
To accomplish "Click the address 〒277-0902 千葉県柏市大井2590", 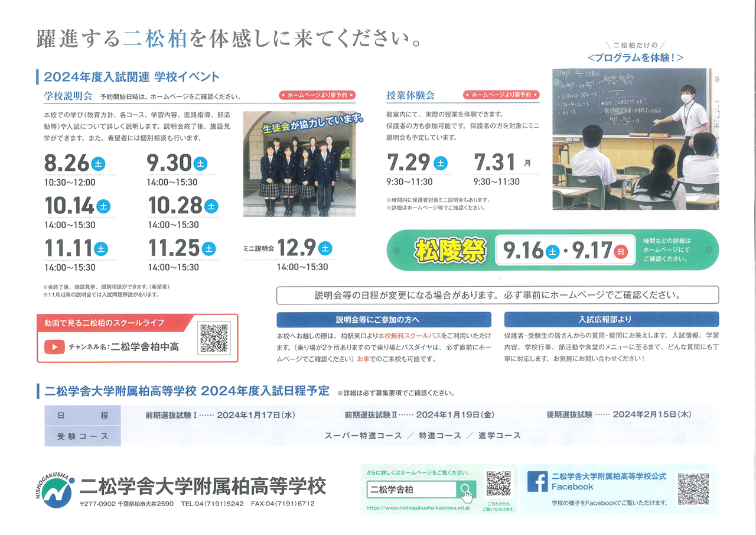I will pos(127,504).
